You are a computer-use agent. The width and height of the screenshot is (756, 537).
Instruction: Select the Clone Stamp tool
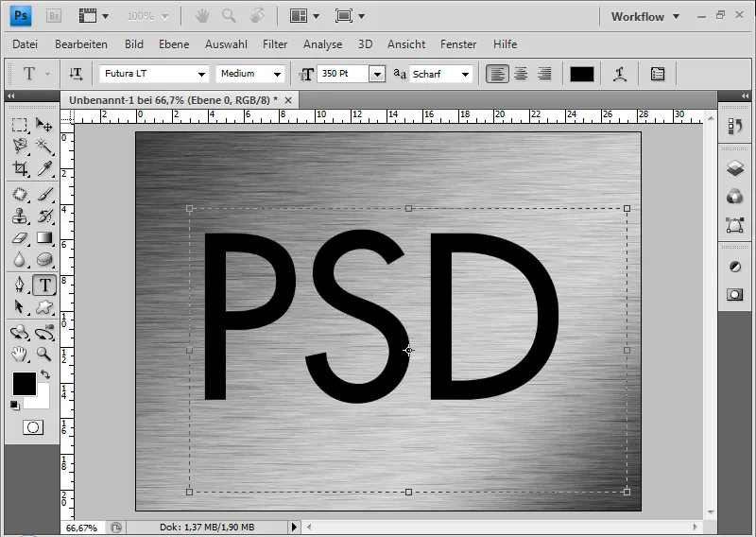pyautogui.click(x=19, y=217)
